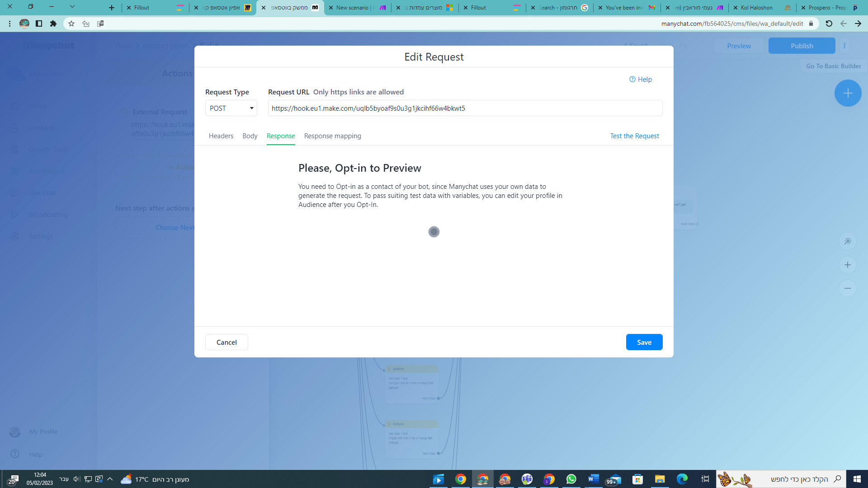Open the browser side panel icon
The height and width of the screenshot is (488, 868).
(x=39, y=23)
